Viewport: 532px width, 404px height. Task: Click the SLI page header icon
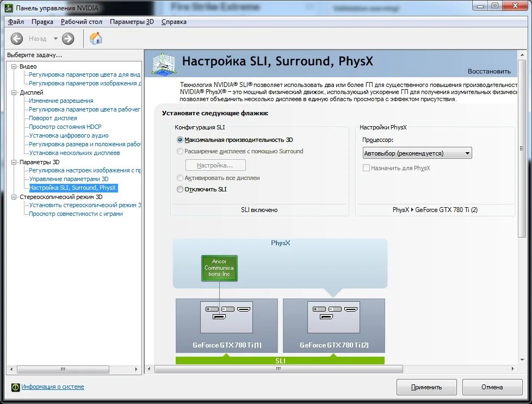[164, 64]
